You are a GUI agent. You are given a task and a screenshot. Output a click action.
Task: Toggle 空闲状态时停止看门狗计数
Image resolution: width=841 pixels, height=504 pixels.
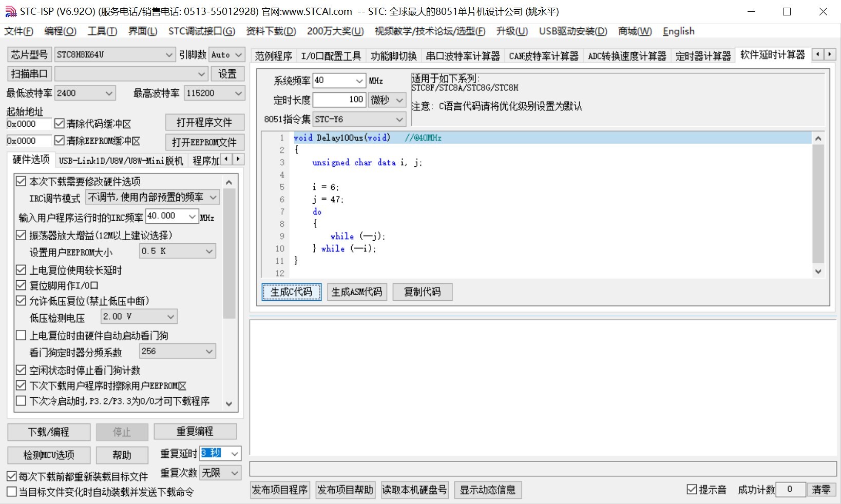21,370
